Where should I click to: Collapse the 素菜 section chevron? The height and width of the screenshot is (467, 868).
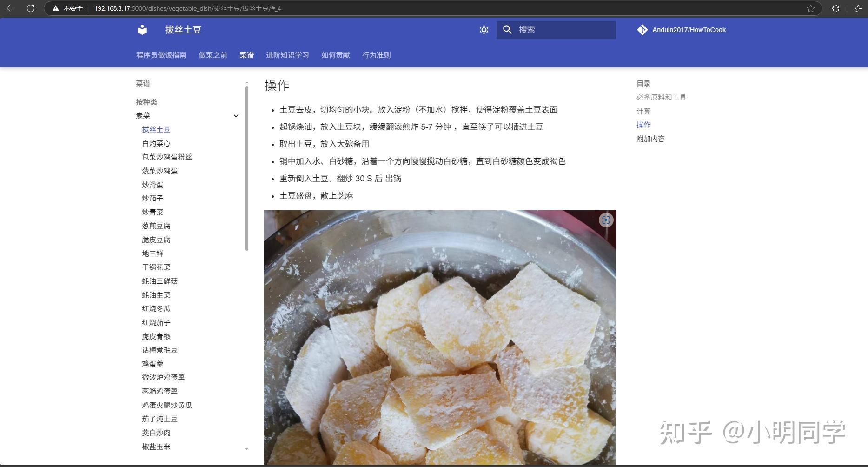tap(236, 116)
